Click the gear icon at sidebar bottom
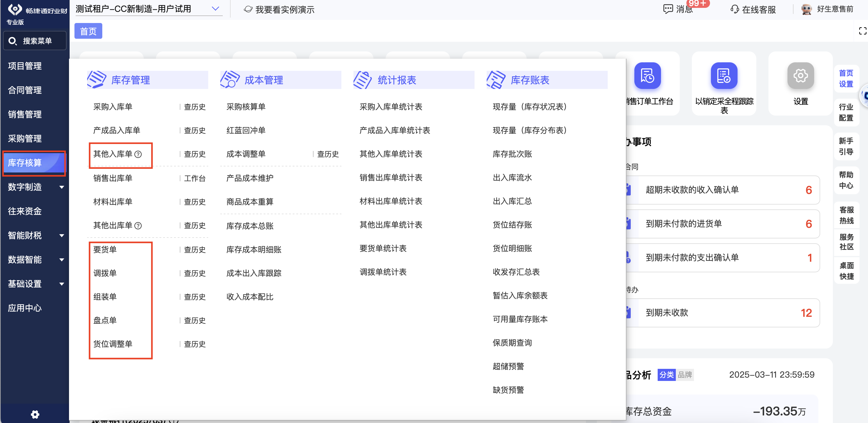 coord(35,414)
